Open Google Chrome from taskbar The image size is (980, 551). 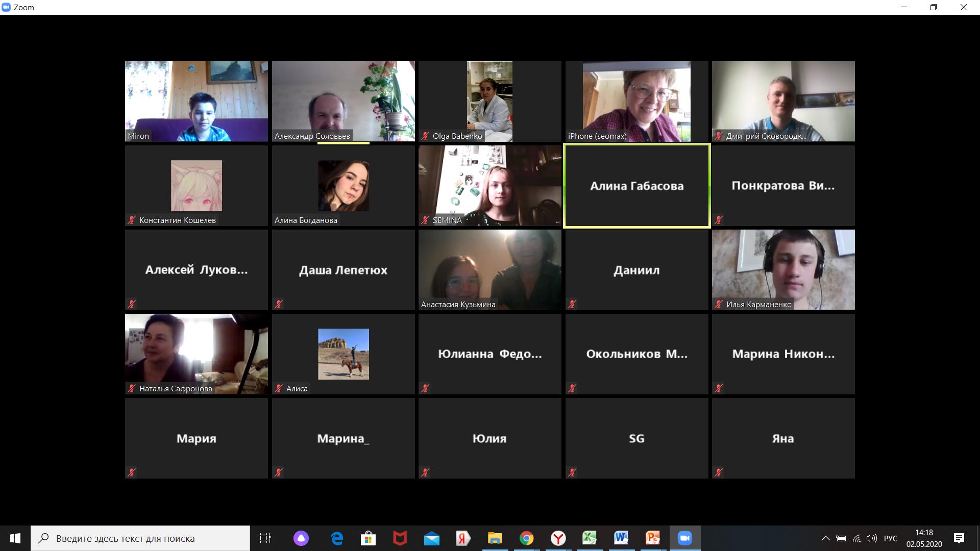(526, 538)
